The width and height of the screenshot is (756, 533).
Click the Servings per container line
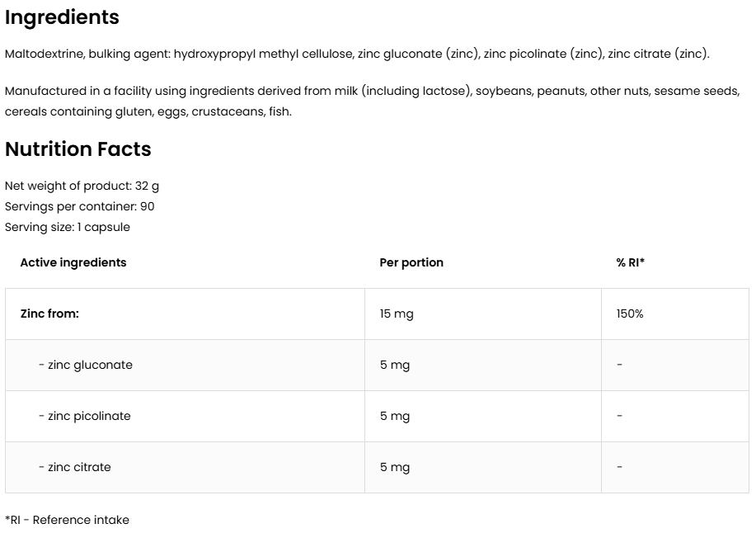coord(79,206)
